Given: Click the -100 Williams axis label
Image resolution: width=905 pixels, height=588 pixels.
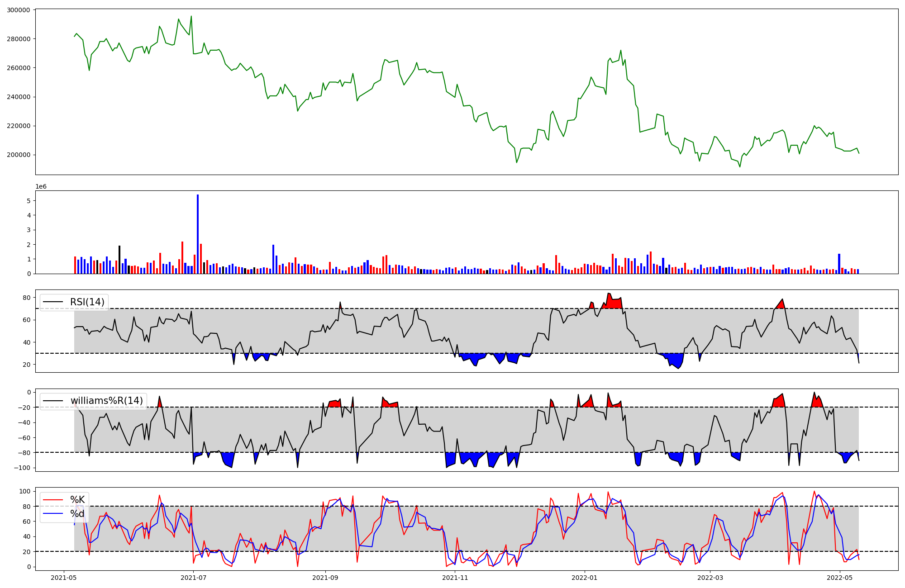Looking at the screenshot, I should [x=23, y=468].
